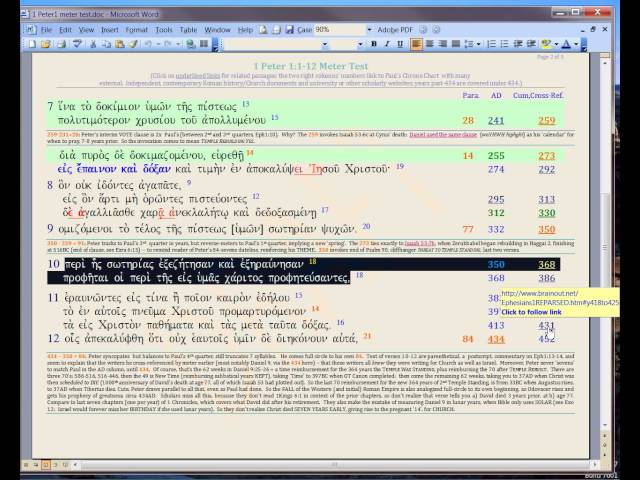Viewport: 640px width, 480px height.
Task: Follow the orange 434 link in verse 12
Action: [x=496, y=339]
